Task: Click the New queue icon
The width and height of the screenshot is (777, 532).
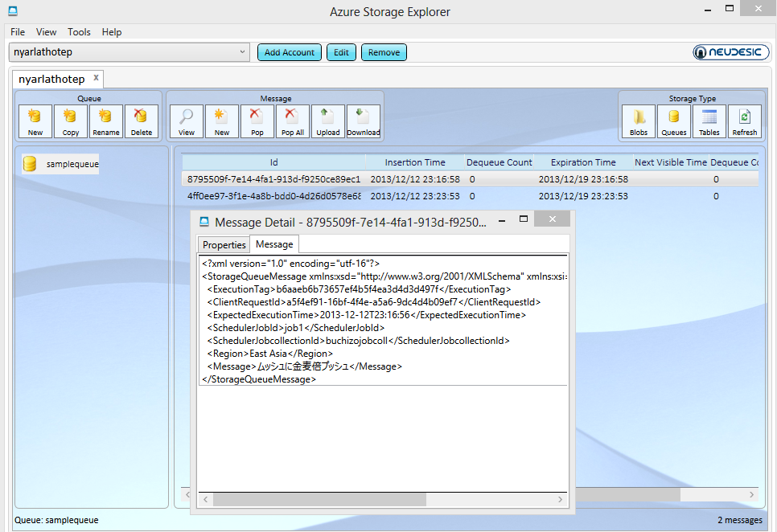Action: click(x=35, y=121)
